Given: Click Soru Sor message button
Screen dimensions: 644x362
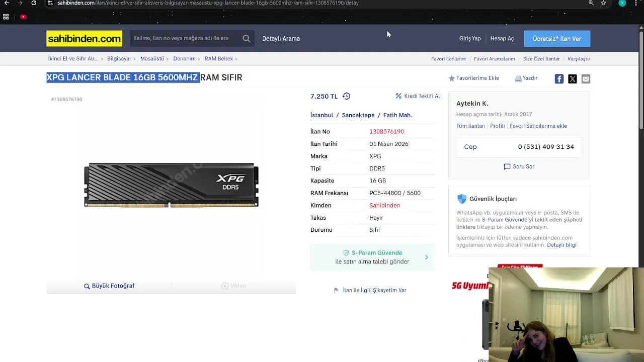Looking at the screenshot, I should coord(519,166).
